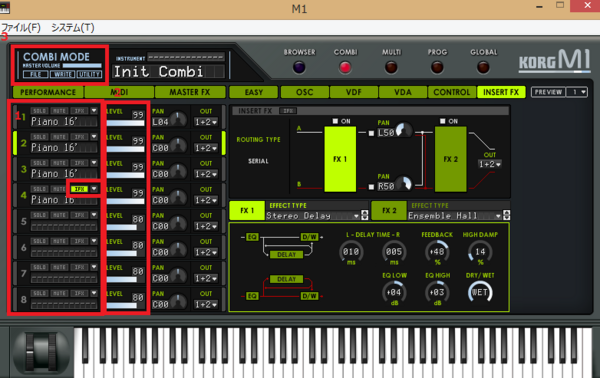Click the EQ HIGH knob
This screenshot has height=378, width=600.
pyautogui.click(x=437, y=292)
